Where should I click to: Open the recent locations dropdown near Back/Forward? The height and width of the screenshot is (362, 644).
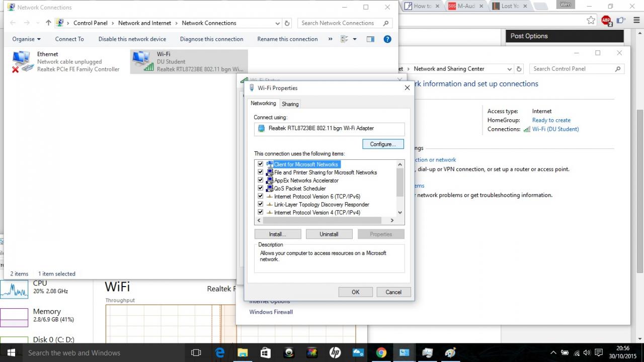click(x=38, y=23)
